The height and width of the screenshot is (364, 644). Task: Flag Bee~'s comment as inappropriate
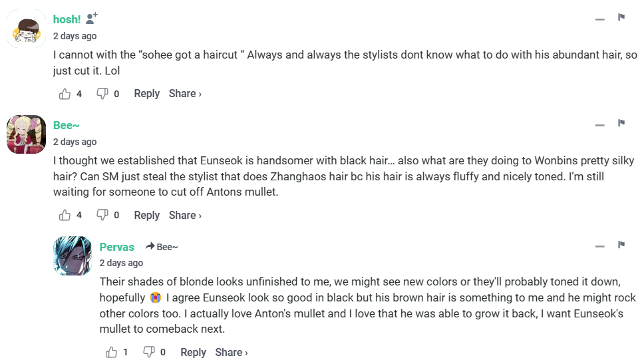(621, 123)
